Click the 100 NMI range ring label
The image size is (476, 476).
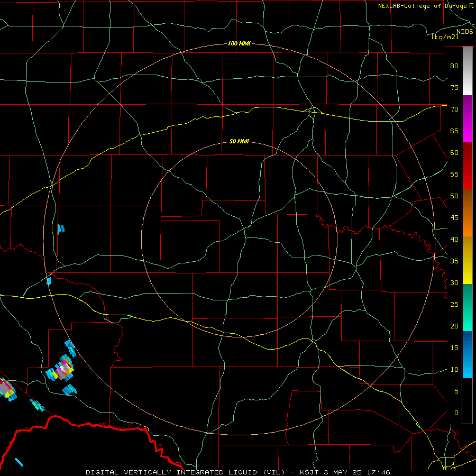coord(239,44)
